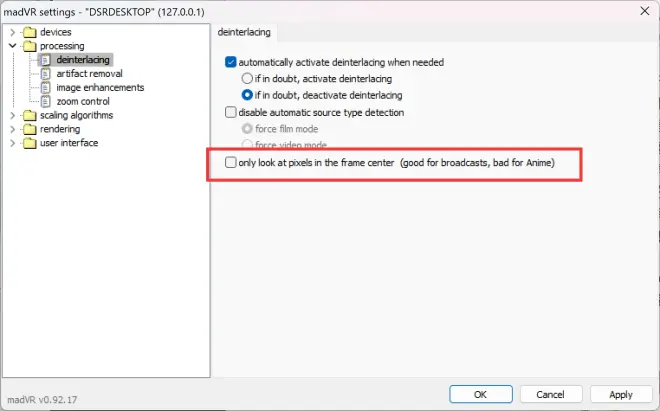Collapse the processing tree node

coord(13,45)
